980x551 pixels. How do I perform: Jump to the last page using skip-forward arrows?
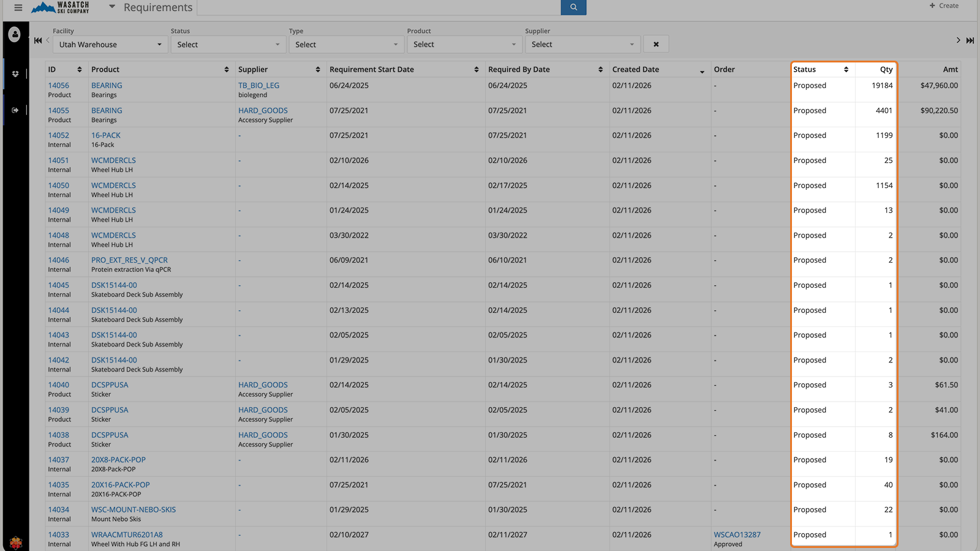click(970, 40)
